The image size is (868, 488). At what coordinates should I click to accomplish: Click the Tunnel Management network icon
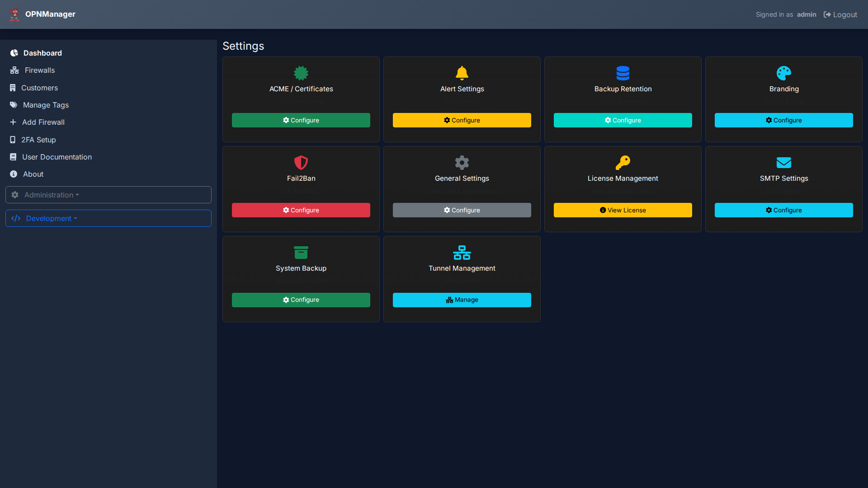[462, 252]
